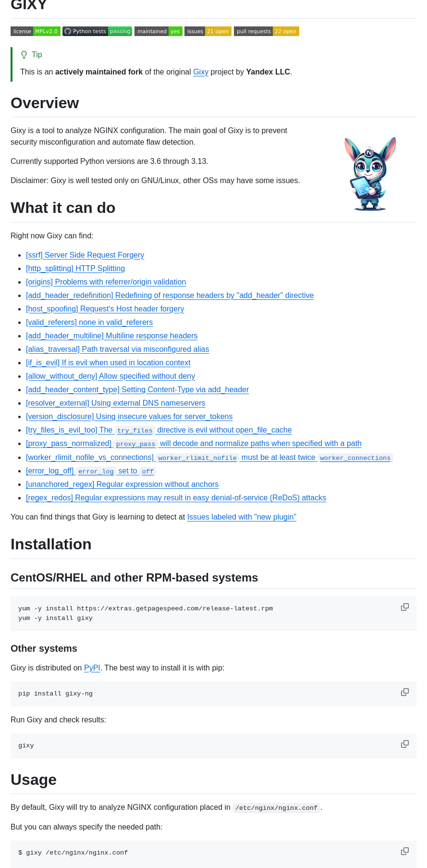The width and height of the screenshot is (427, 868).
Task: Open the [allow_without_deny] link
Action: (x=110, y=376)
